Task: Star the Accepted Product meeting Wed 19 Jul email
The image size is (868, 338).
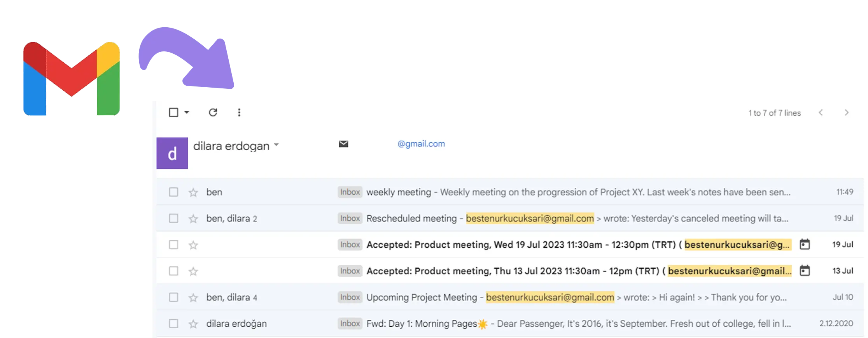Action: [x=193, y=245]
